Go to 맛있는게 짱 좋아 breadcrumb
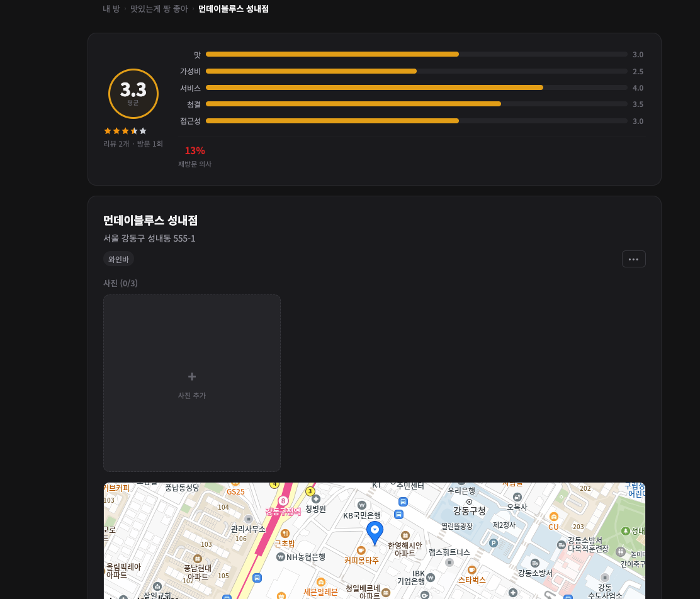Viewport: 700px width, 599px height. (159, 9)
